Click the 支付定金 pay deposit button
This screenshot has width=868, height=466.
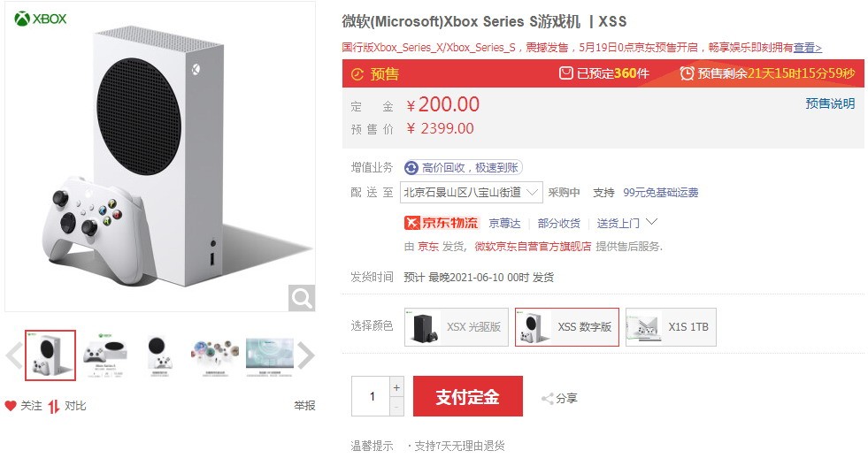click(468, 396)
